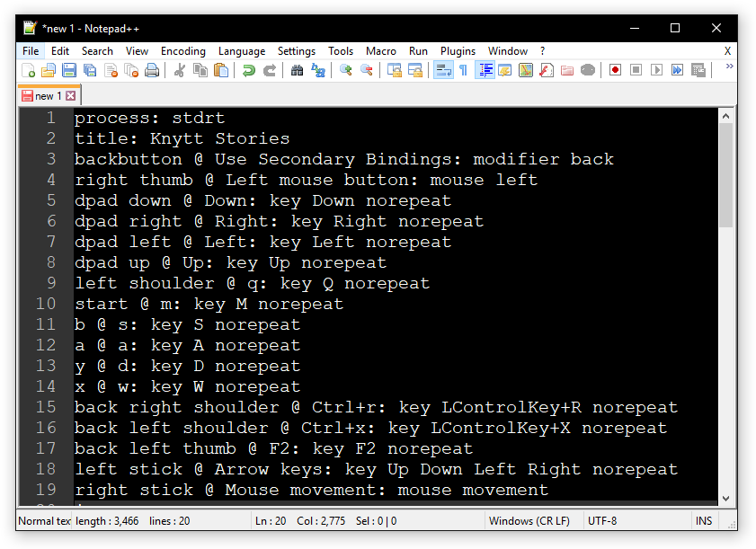
Task: Click the Redo toolbar icon
Action: (270, 70)
